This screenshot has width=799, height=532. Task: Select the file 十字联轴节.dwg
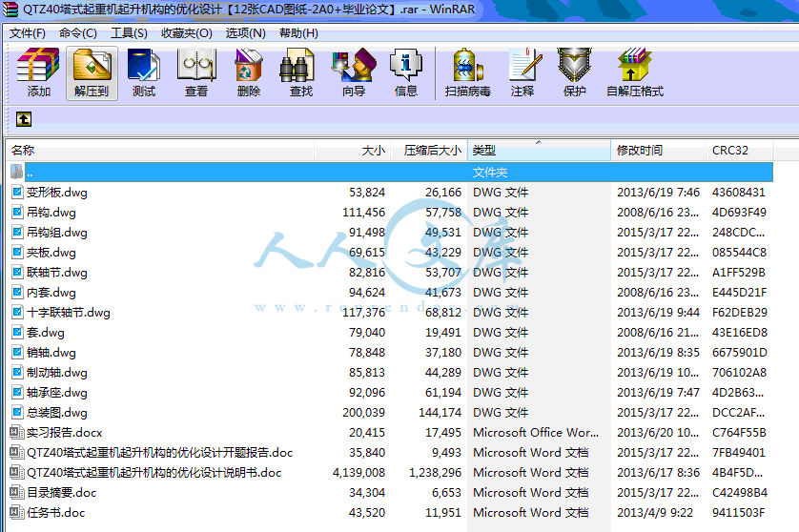[x=69, y=313]
